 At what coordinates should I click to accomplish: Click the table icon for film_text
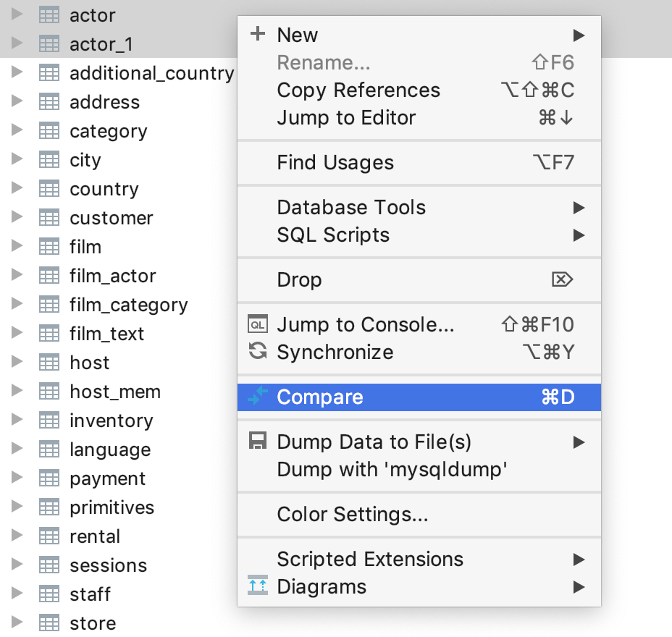pyautogui.click(x=49, y=333)
